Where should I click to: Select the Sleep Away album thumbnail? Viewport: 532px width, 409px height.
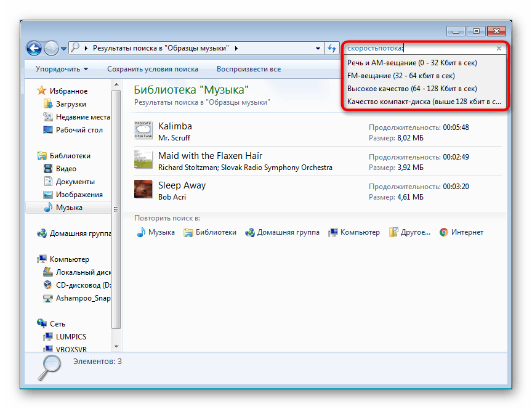coord(143,189)
